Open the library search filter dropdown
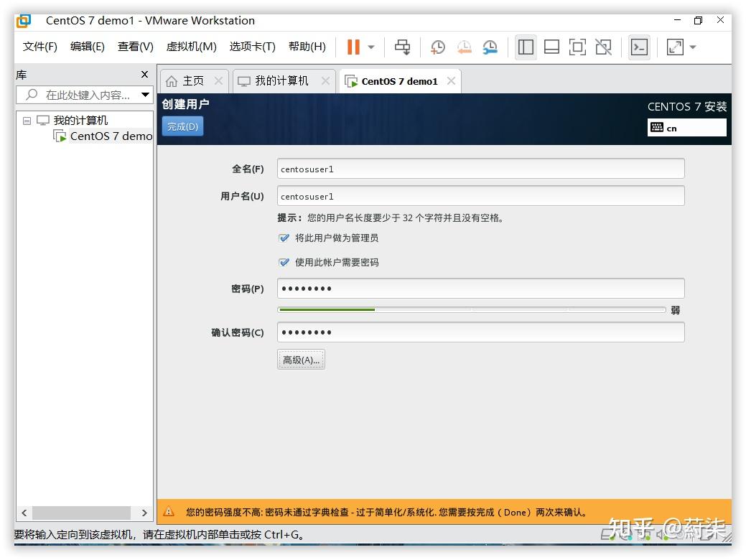This screenshot has width=746, height=560. (x=146, y=95)
